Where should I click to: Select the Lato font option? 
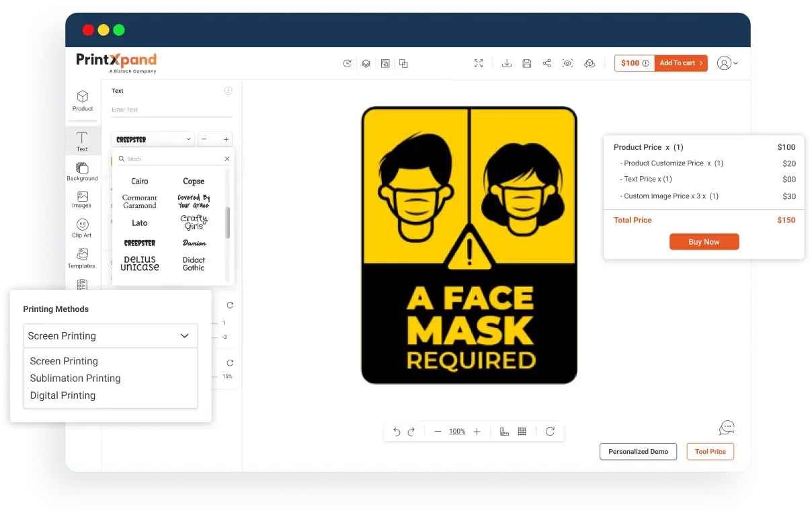coord(140,223)
